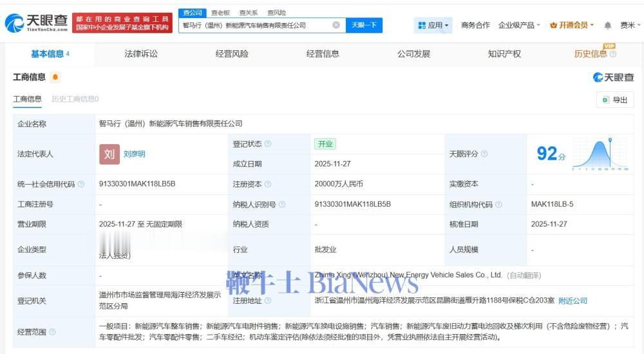644x354 pixels.
Task: Select the 查老板 search tab
Action: pyautogui.click(x=220, y=13)
